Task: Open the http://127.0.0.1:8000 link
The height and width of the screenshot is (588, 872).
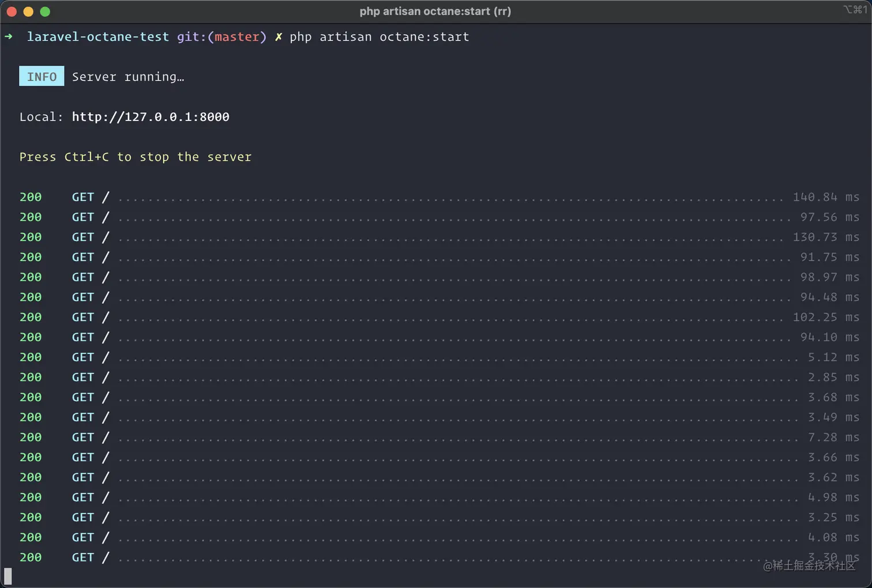Action: point(151,116)
